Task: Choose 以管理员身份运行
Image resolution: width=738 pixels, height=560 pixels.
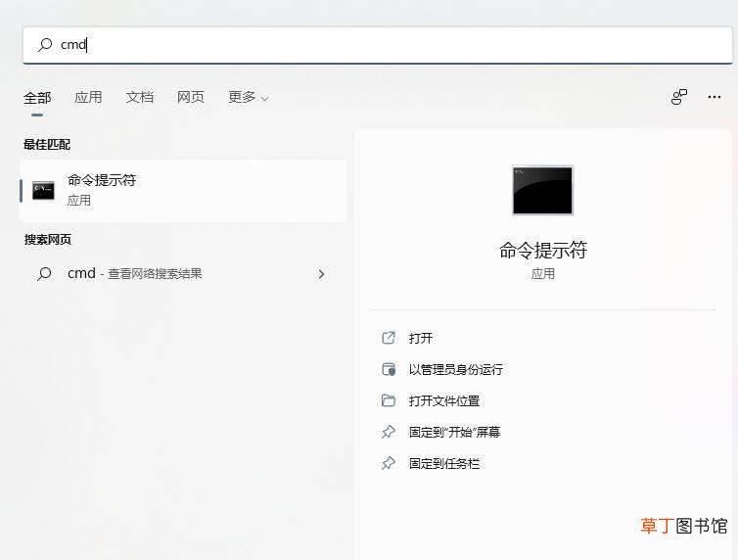Action: (455, 369)
